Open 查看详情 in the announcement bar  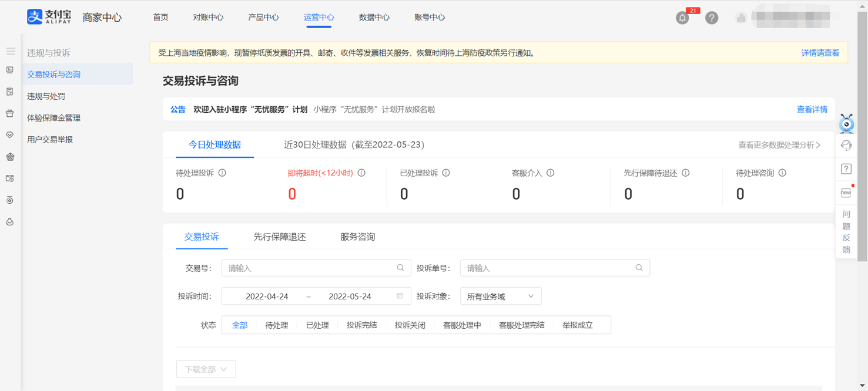[812, 109]
